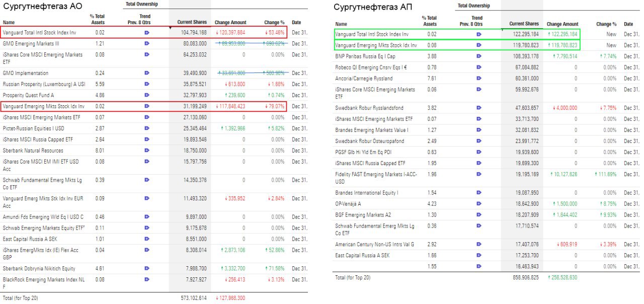Sort АП table by Name column header
The image size is (644, 304).
click(341, 24)
